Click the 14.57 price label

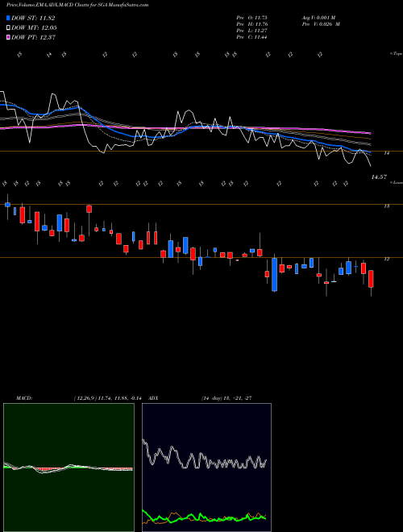(379, 177)
